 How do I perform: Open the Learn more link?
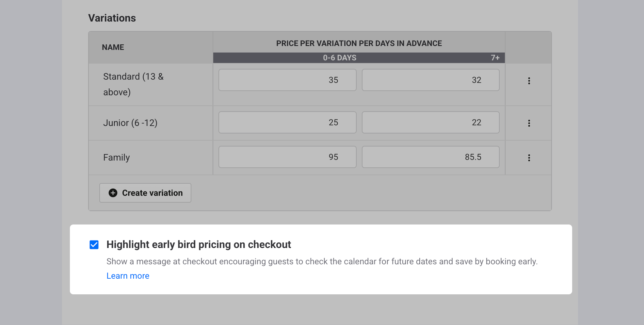pyautogui.click(x=128, y=276)
